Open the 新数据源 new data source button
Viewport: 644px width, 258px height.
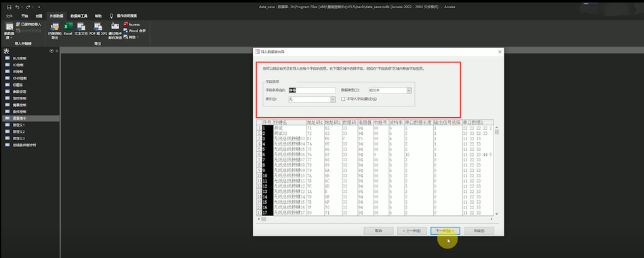(9, 30)
